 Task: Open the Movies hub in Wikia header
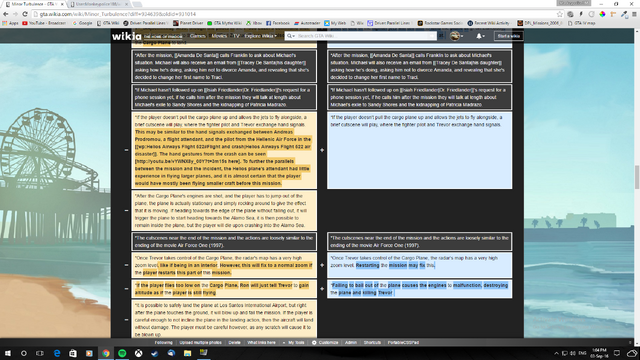pyautogui.click(x=219, y=36)
